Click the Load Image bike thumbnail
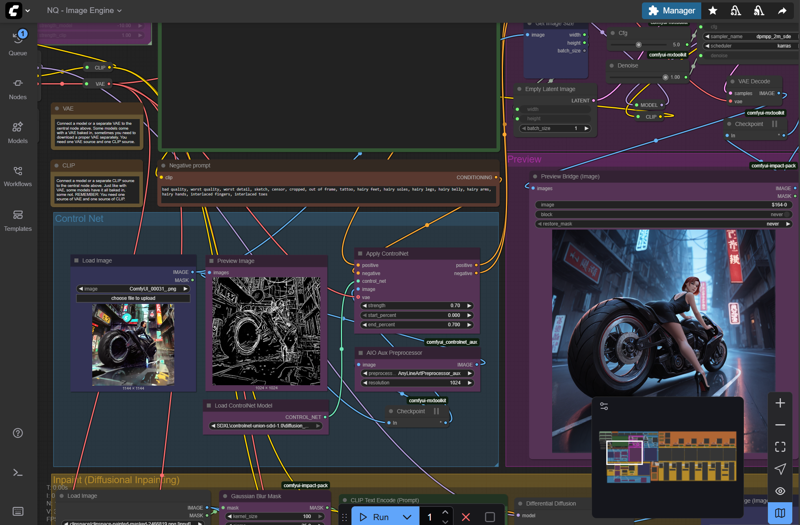This screenshot has width=800, height=525. [133, 344]
